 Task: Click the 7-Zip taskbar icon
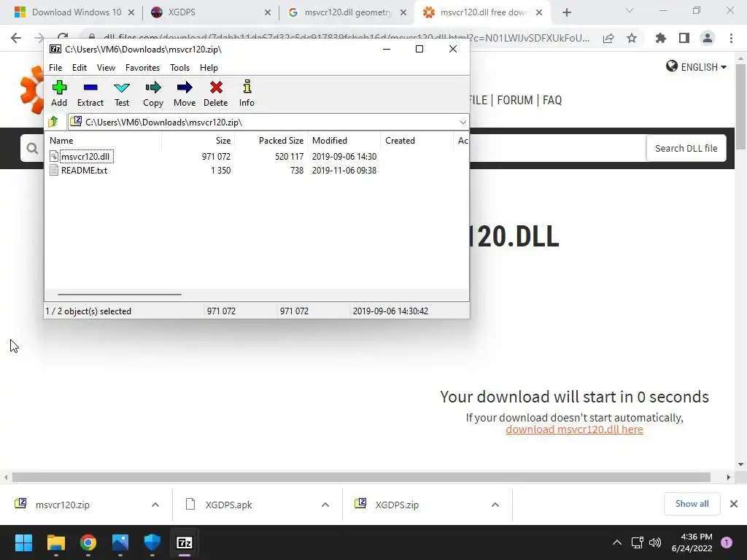tap(185, 542)
